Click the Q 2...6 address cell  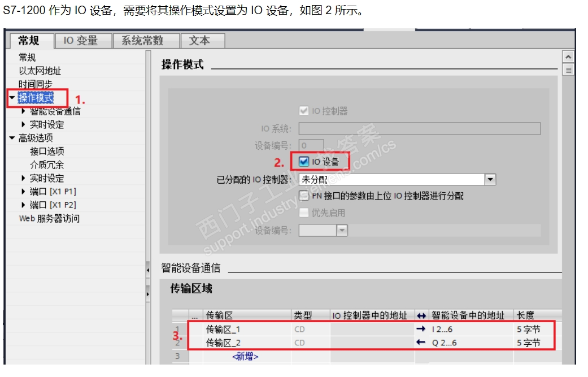tap(471, 343)
